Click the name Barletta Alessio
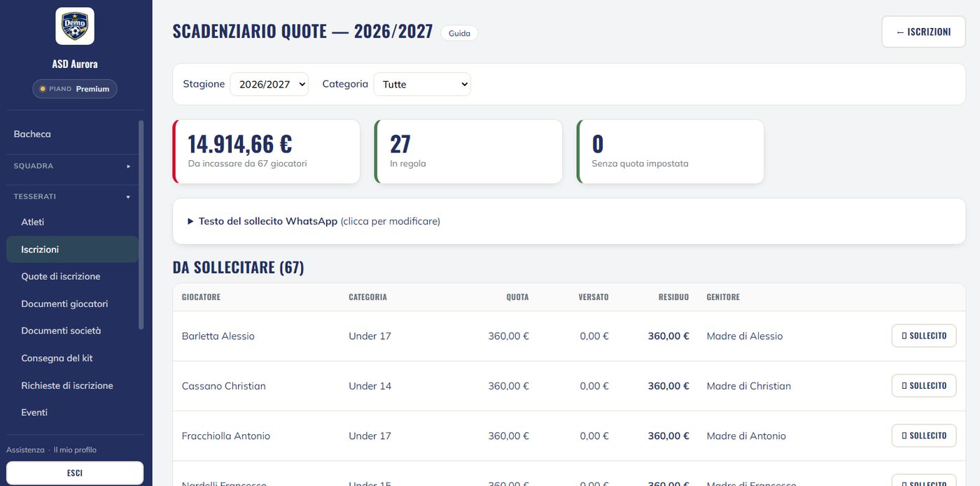Image resolution: width=980 pixels, height=486 pixels. tap(218, 336)
